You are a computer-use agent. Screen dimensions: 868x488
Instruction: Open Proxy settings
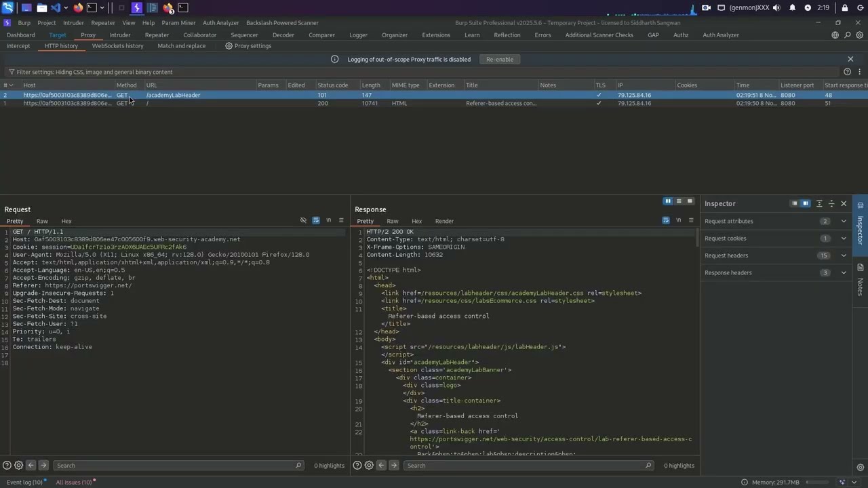coord(248,46)
